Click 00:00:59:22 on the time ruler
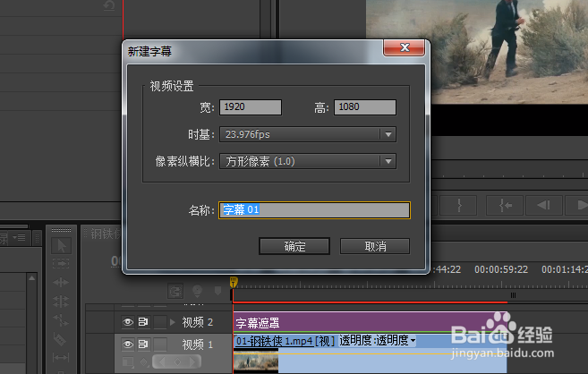 pyautogui.click(x=501, y=269)
